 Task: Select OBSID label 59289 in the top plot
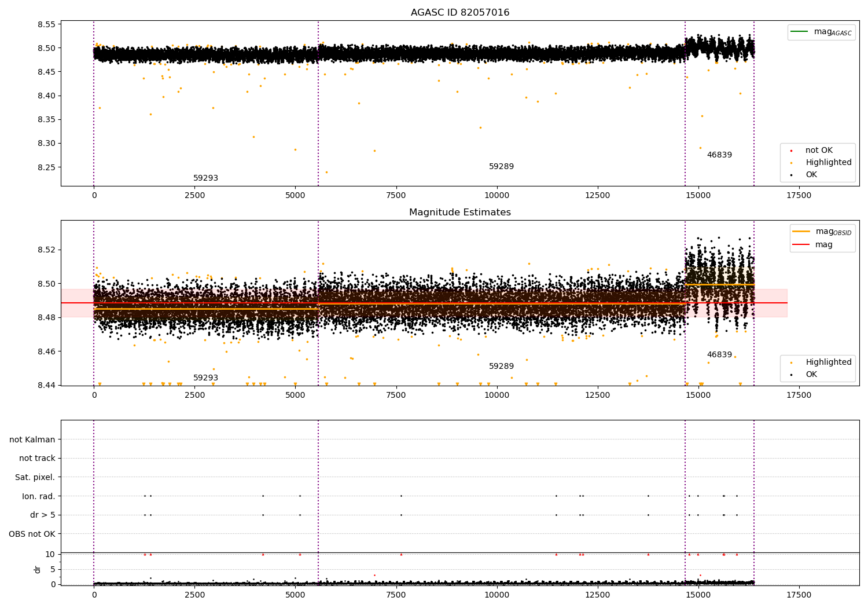(x=501, y=167)
